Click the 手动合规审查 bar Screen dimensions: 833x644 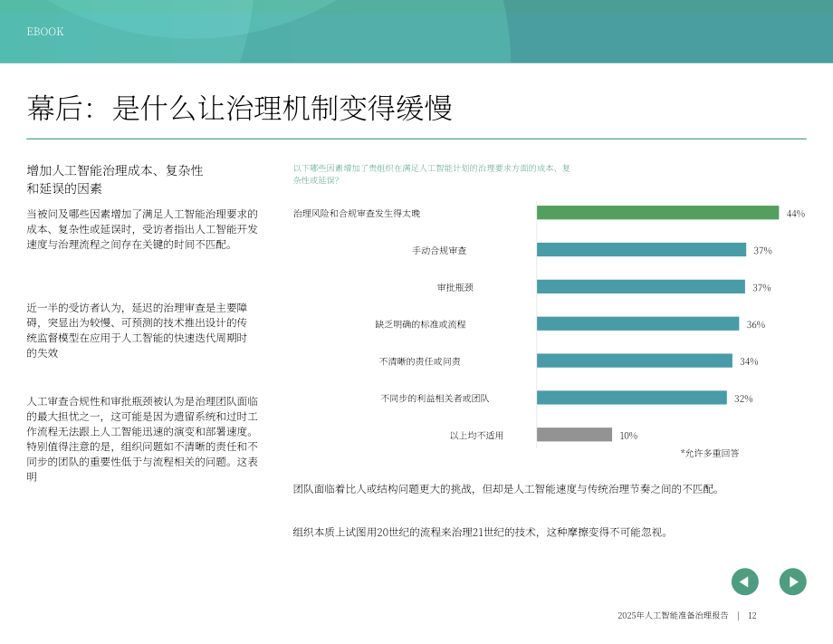click(x=641, y=250)
